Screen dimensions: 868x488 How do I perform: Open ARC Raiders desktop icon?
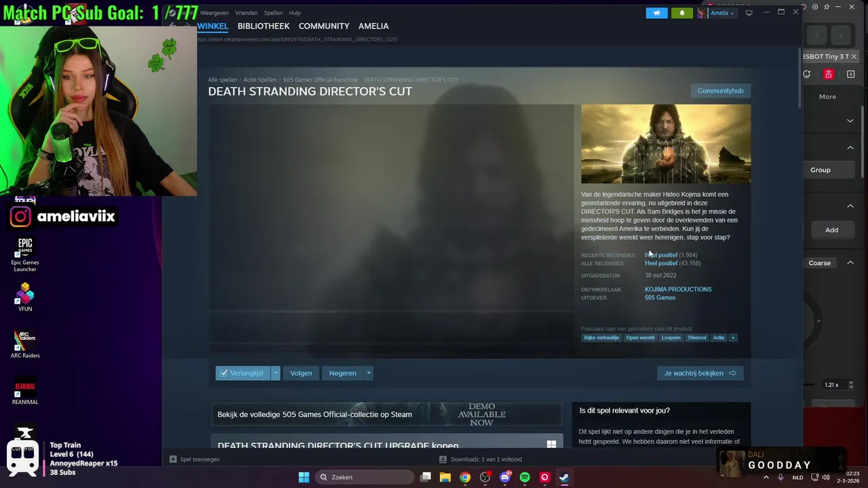(x=25, y=344)
